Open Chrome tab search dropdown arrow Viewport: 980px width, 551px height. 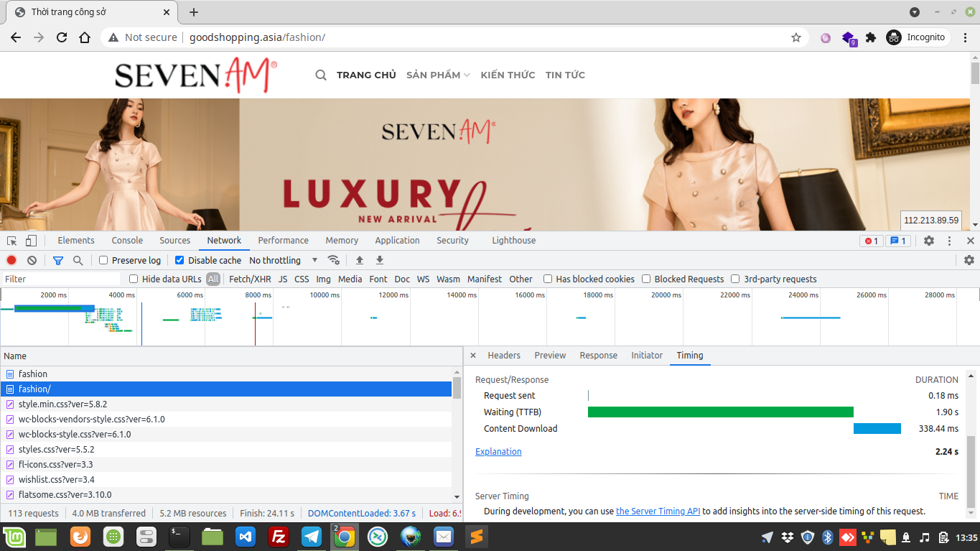[x=915, y=12]
